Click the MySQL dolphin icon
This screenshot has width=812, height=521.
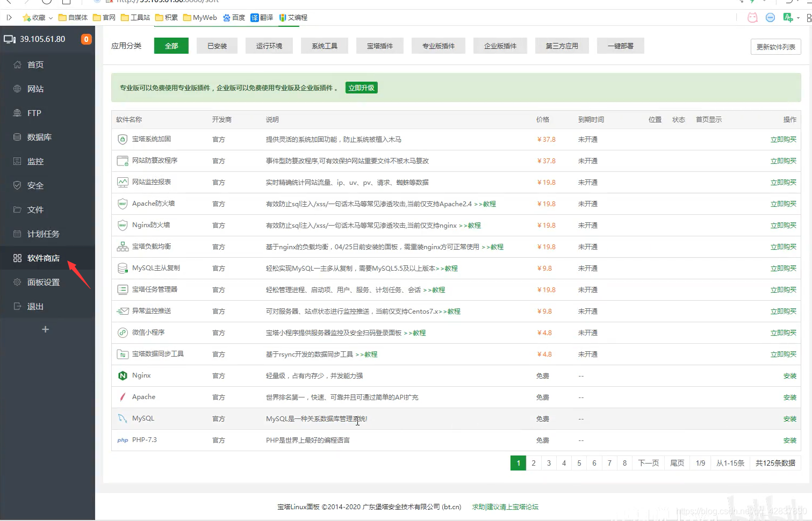[x=123, y=418]
